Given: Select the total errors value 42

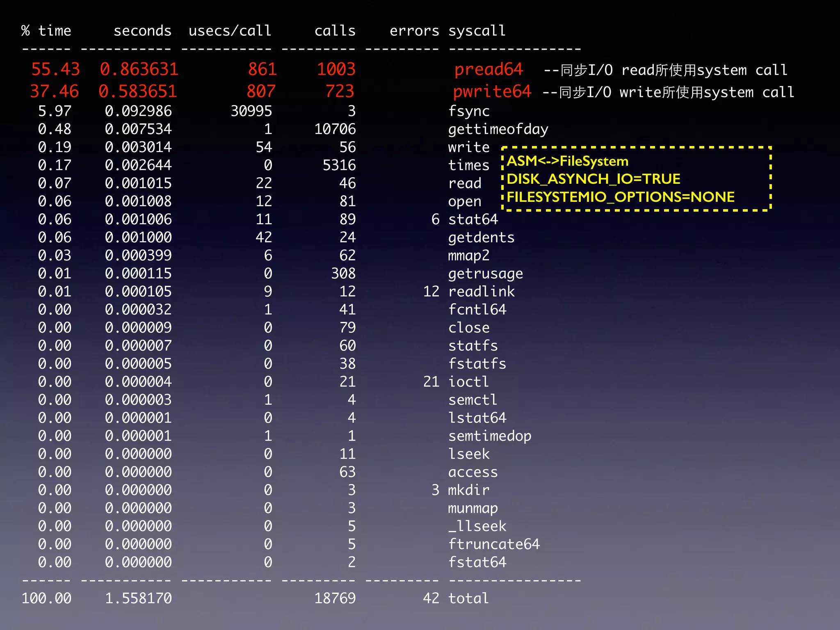Looking at the screenshot, I should (x=431, y=598).
